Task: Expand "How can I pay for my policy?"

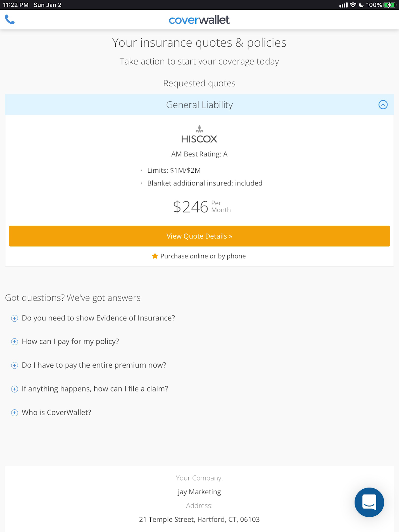Action: tap(14, 342)
